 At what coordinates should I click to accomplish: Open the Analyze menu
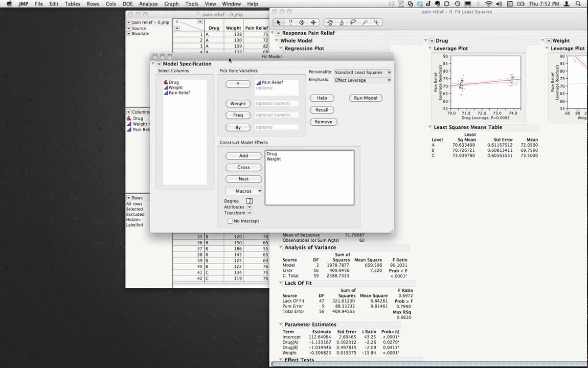[148, 4]
